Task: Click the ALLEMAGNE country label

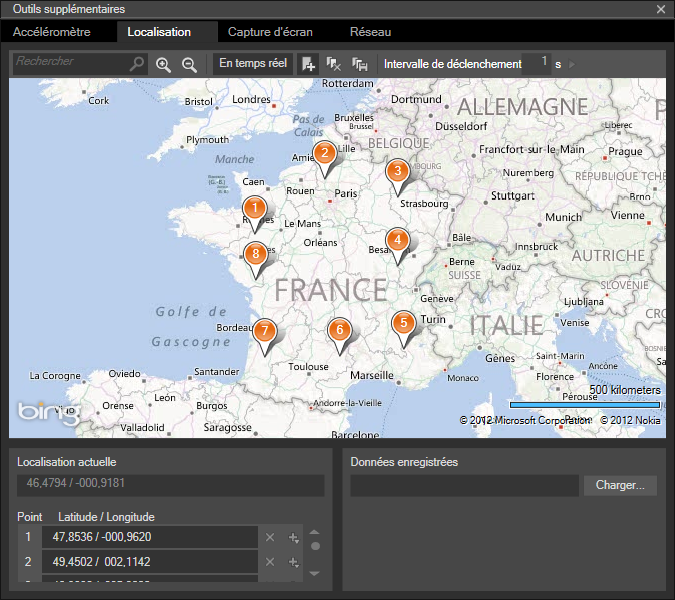Action: pyautogui.click(x=522, y=107)
